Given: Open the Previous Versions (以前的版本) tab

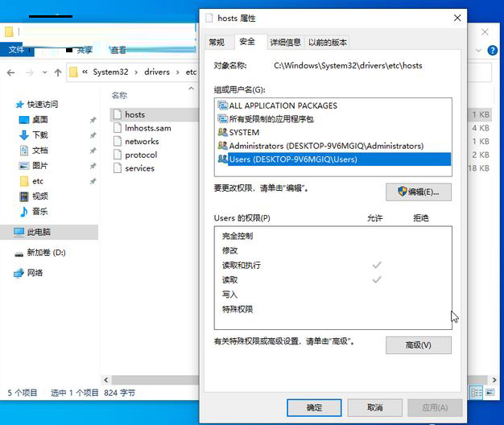Looking at the screenshot, I should coord(328,43).
